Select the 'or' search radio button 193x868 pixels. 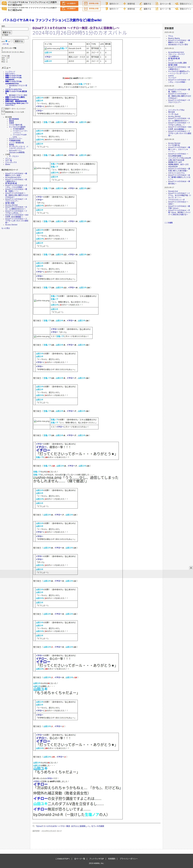11,41
